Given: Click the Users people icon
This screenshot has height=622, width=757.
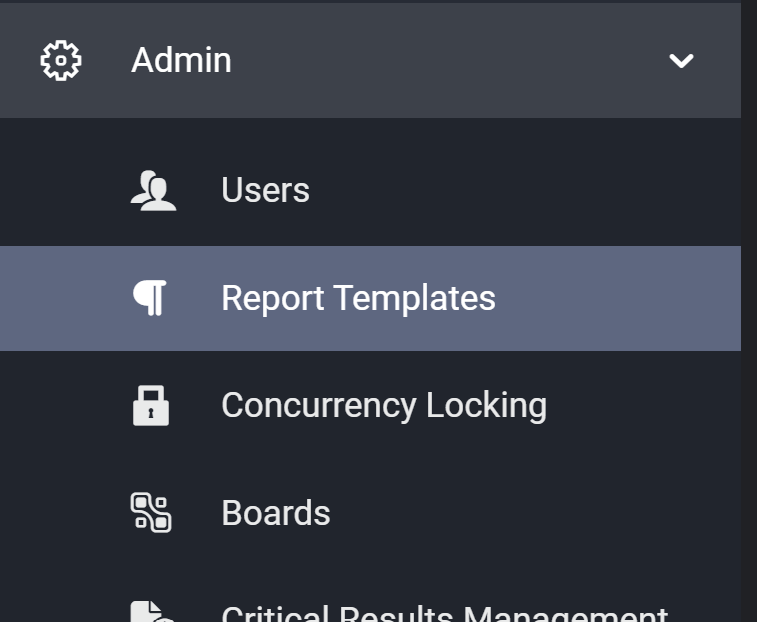Looking at the screenshot, I should tap(154, 191).
